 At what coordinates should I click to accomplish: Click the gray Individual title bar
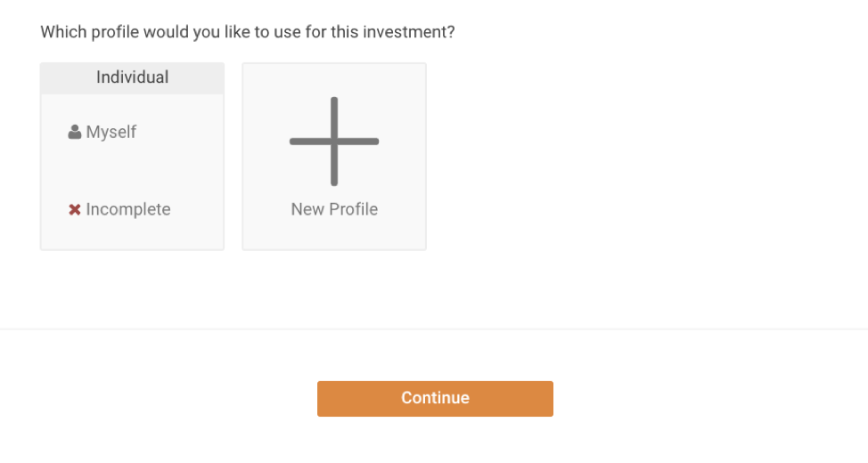click(x=132, y=77)
